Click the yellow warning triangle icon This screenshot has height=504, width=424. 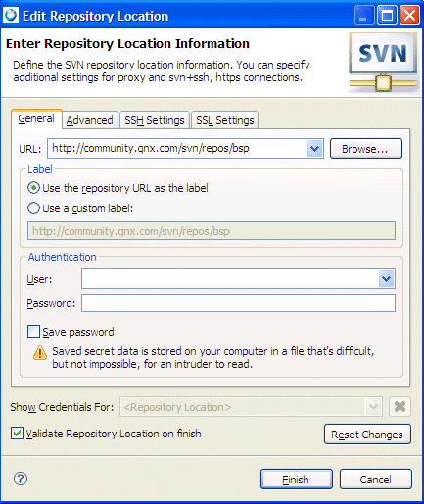point(40,352)
